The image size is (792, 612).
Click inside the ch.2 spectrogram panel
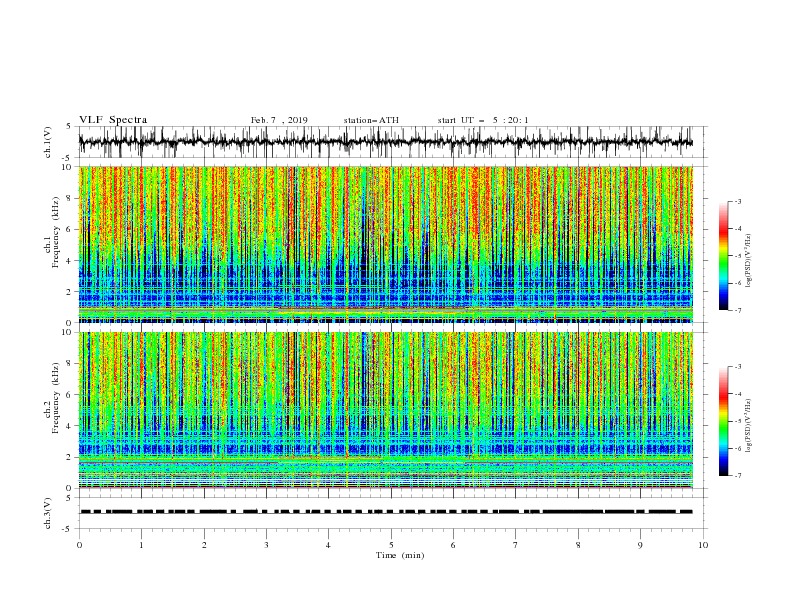pos(386,410)
